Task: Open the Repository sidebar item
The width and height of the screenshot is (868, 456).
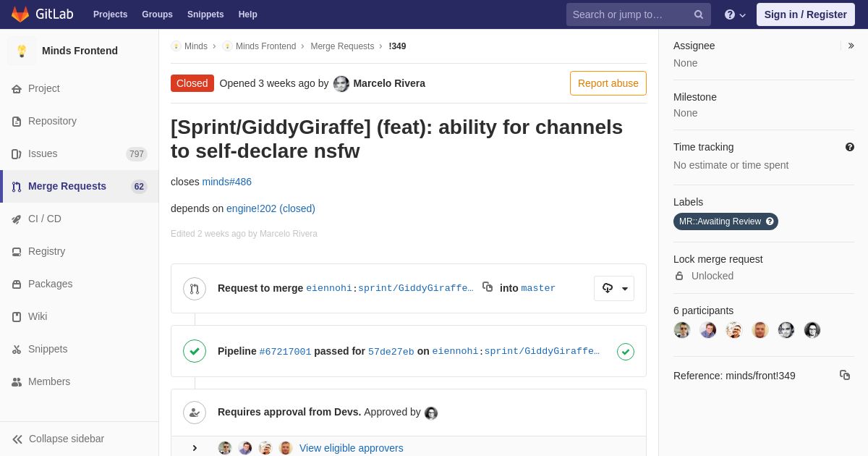Action: click(80, 121)
